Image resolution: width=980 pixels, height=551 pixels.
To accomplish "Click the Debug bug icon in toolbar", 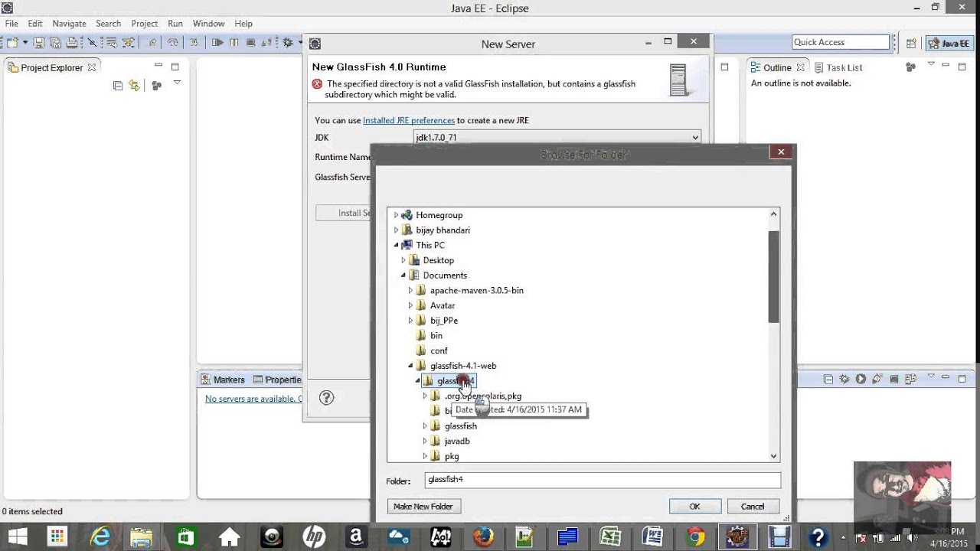I will 288,43.
